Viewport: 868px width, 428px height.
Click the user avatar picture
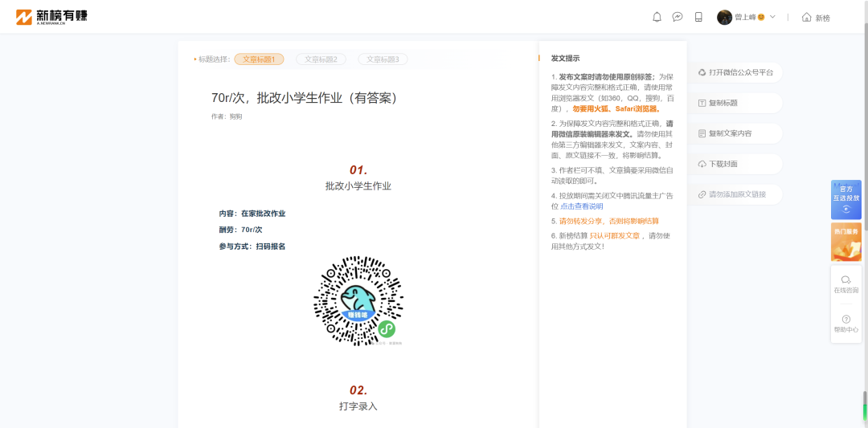tap(725, 17)
